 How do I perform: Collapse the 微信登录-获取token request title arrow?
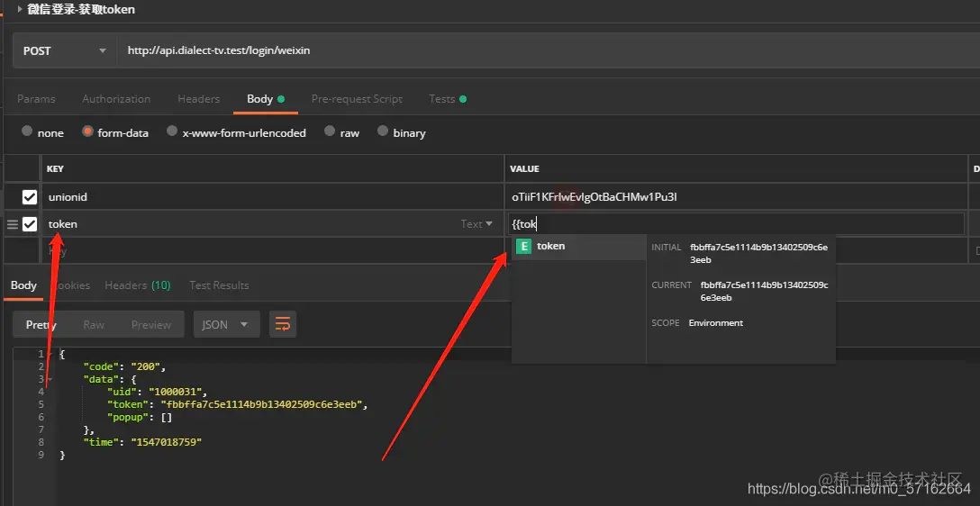point(20,9)
